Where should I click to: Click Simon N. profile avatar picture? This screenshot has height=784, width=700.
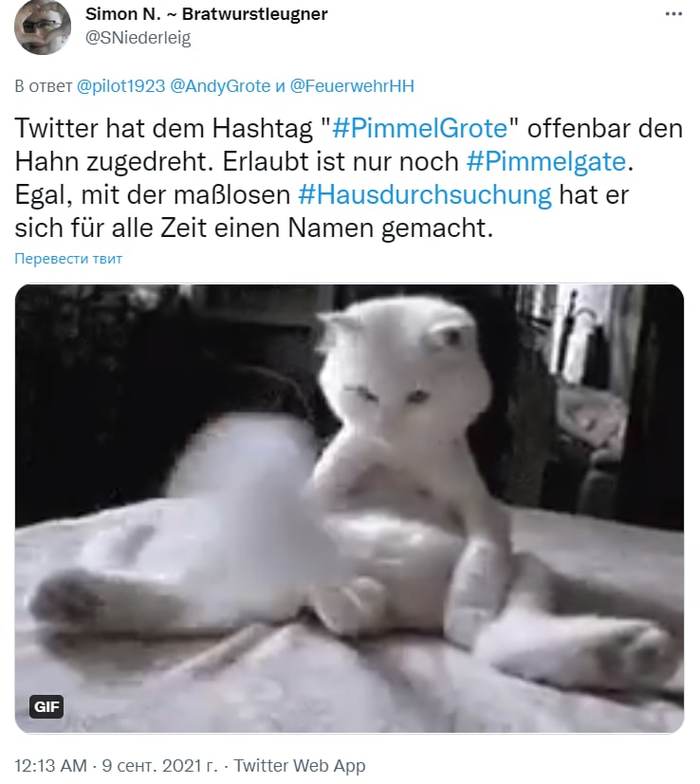tap(42, 27)
